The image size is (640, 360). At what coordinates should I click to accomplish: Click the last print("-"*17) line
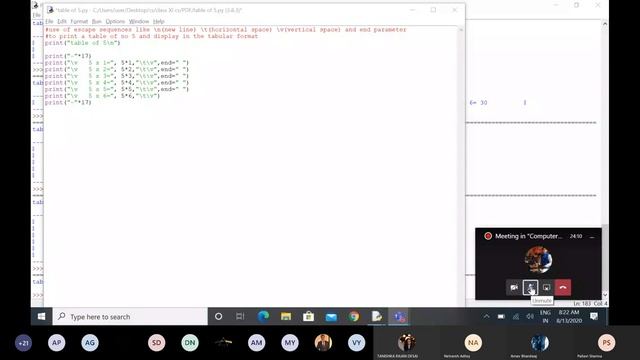pyautogui.click(x=68, y=102)
